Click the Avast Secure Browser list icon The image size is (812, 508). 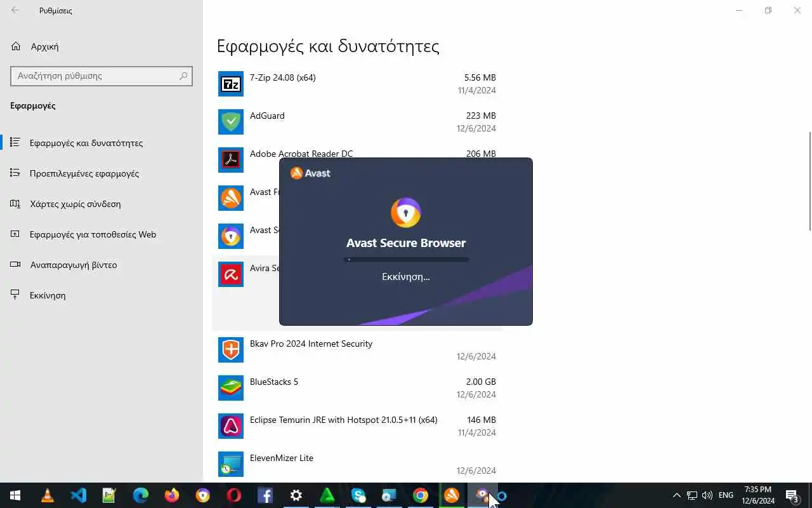(231, 236)
